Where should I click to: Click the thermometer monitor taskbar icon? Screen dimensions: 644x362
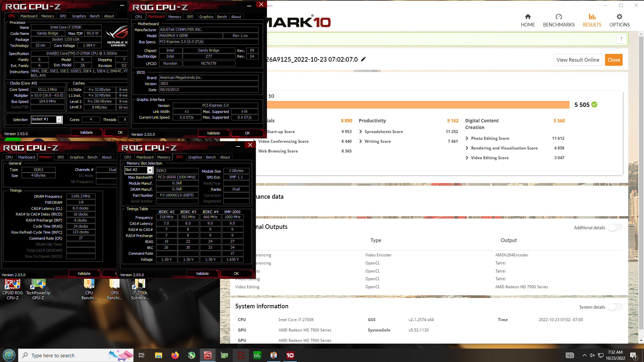point(273,355)
